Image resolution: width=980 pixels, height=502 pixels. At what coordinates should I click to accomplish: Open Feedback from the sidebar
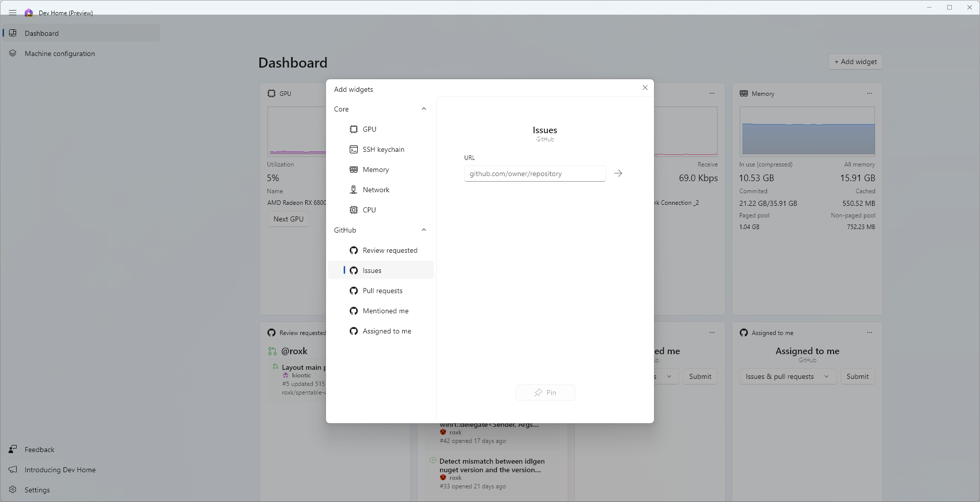pos(39,449)
